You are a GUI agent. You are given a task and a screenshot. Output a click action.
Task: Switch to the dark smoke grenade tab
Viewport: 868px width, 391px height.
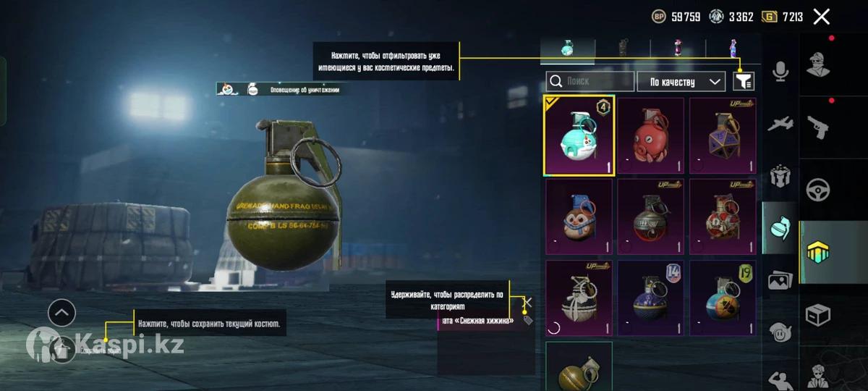tap(623, 49)
